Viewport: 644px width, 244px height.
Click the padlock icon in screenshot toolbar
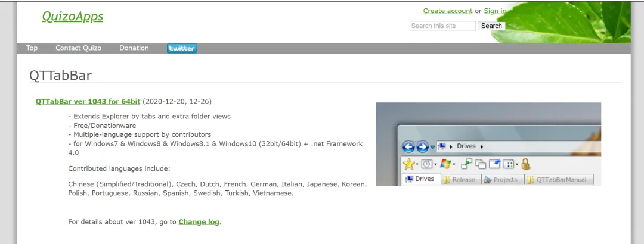(x=526, y=164)
